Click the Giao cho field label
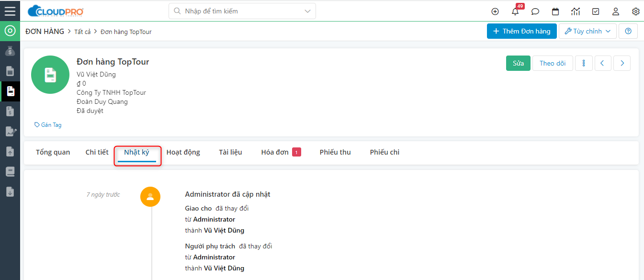 point(198,208)
